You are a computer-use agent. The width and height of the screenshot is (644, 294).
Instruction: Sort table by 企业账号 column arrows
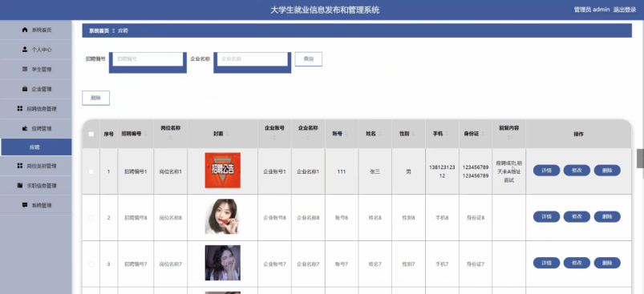pos(274,137)
